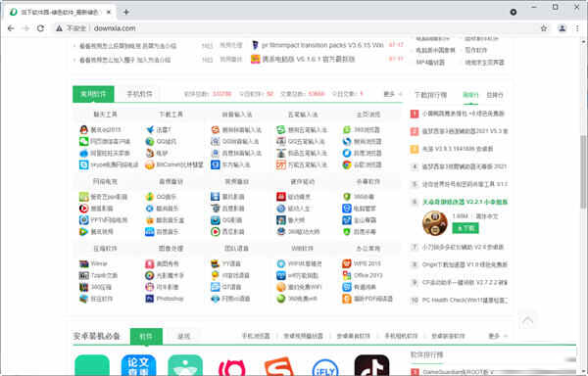
Task: Click the 聊天工具 category heading
Action: pos(105,115)
